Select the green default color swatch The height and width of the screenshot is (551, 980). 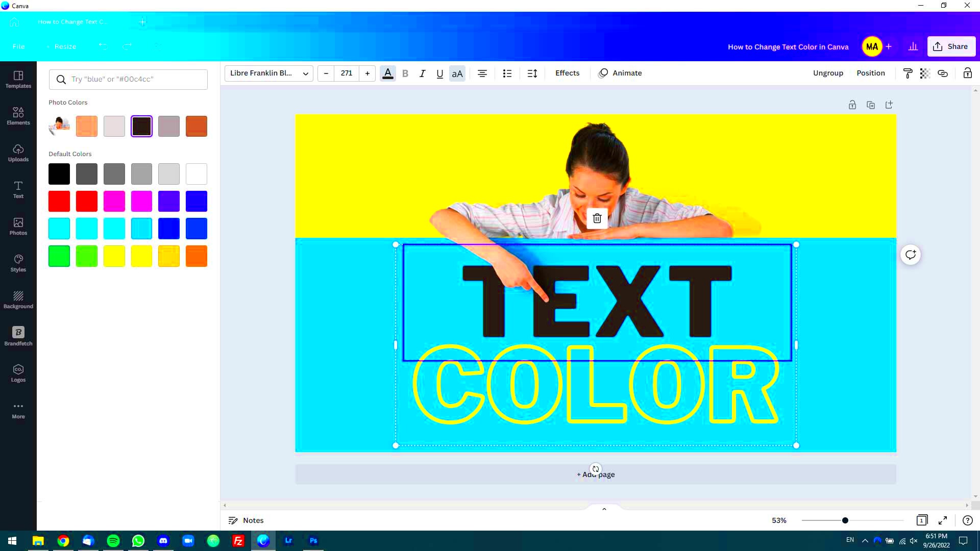point(59,256)
